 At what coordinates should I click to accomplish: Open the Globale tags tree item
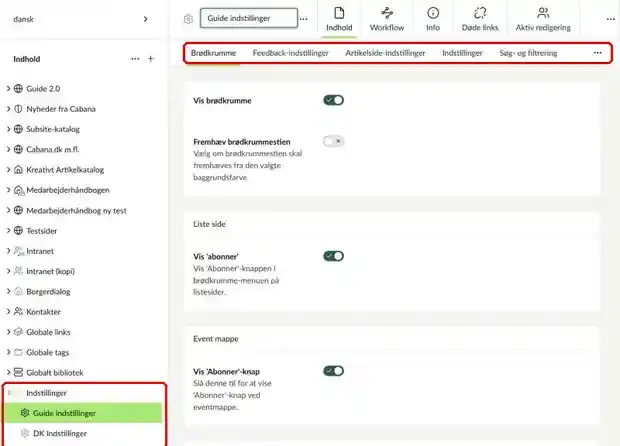47,352
